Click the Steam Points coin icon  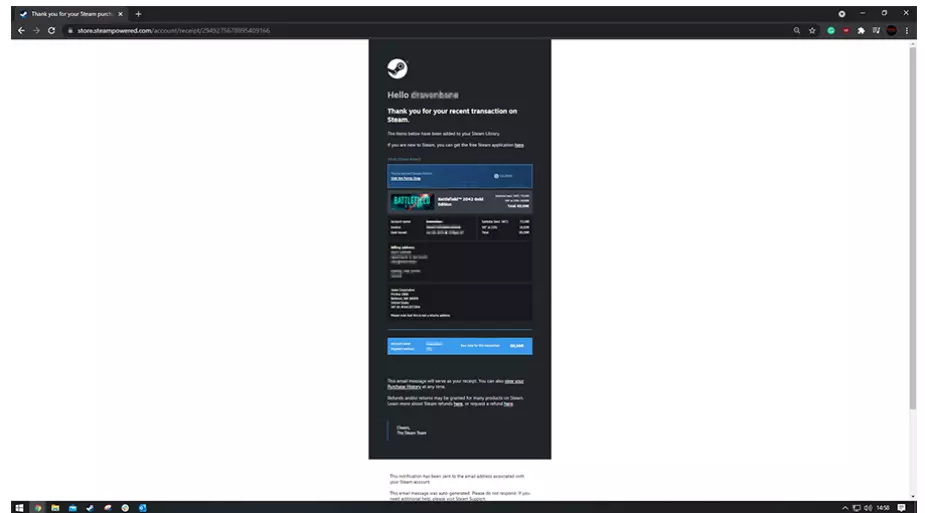pyautogui.click(x=496, y=176)
